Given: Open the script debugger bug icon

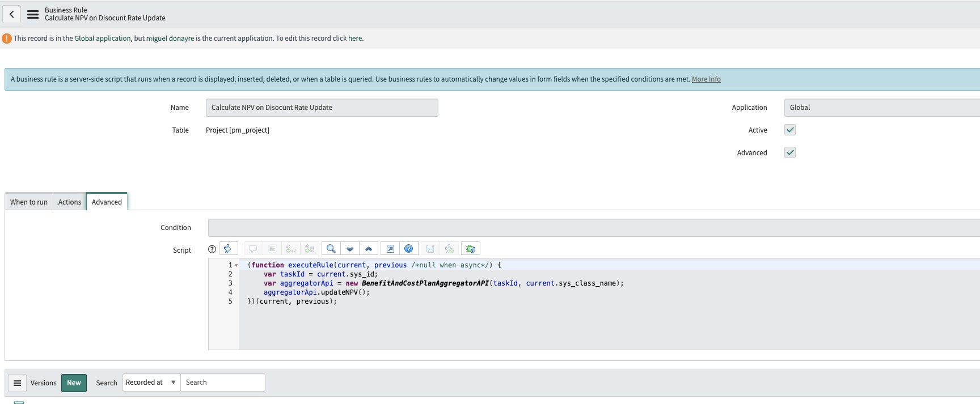Looking at the screenshot, I should 471,249.
